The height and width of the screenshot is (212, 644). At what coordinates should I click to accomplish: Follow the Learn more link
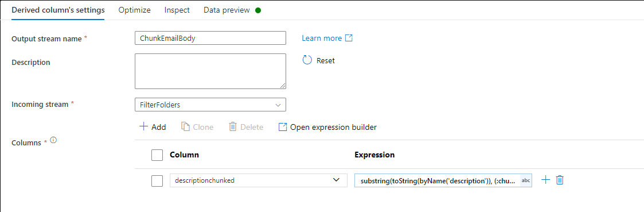(x=322, y=38)
